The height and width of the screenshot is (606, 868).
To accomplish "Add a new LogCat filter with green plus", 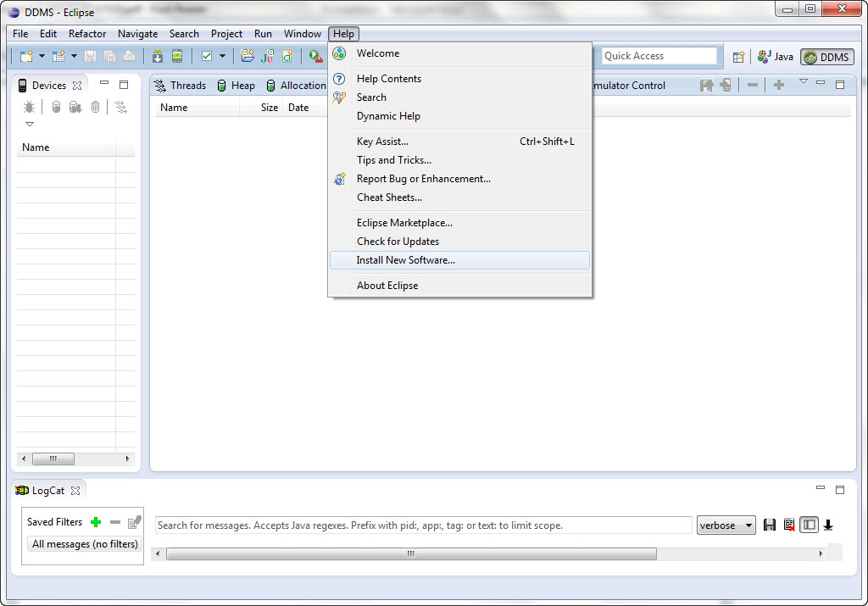I will click(x=96, y=522).
